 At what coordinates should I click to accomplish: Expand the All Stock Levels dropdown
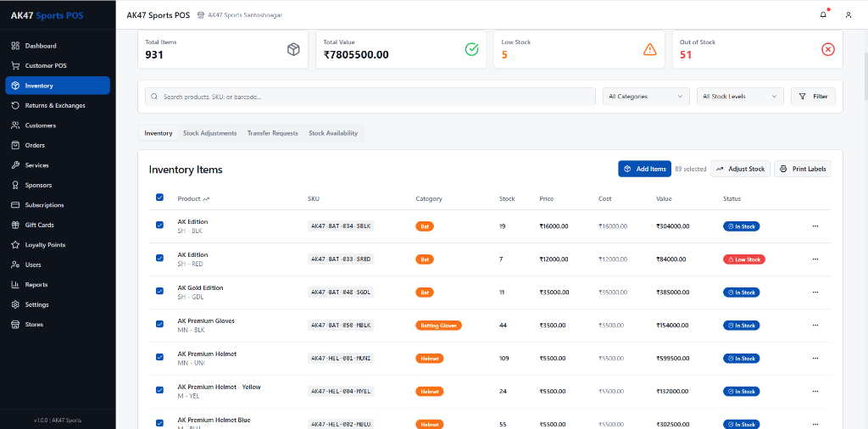(x=739, y=97)
